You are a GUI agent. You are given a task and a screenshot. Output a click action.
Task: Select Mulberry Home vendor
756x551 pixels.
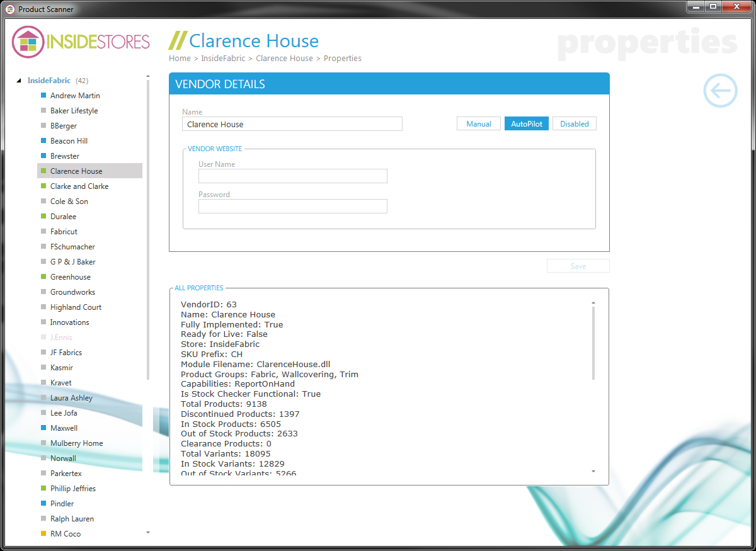tap(76, 443)
